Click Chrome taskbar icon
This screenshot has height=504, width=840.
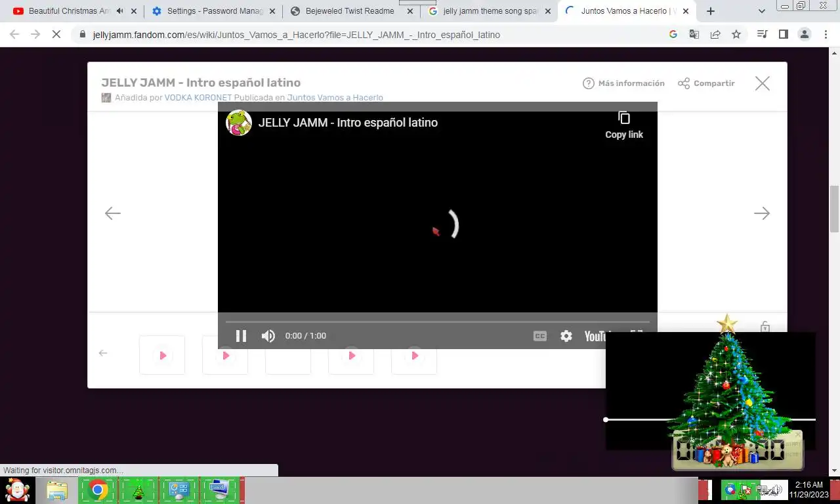(x=98, y=491)
